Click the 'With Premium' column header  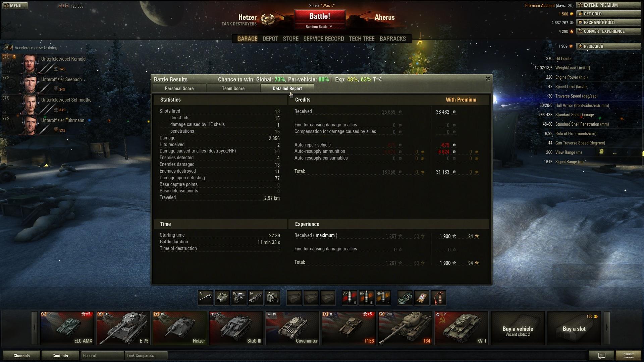pos(461,100)
